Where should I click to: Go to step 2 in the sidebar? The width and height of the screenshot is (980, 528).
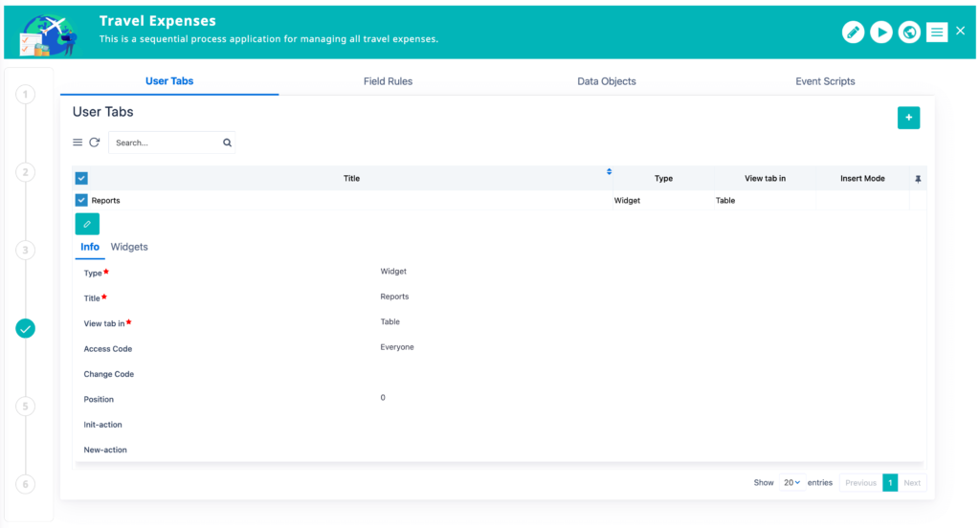[26, 172]
